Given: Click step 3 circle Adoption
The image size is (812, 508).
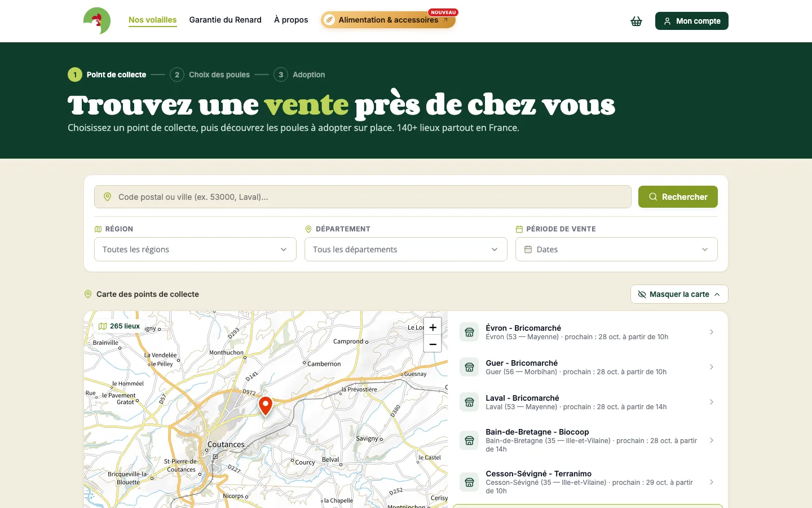Looking at the screenshot, I should 281,75.
